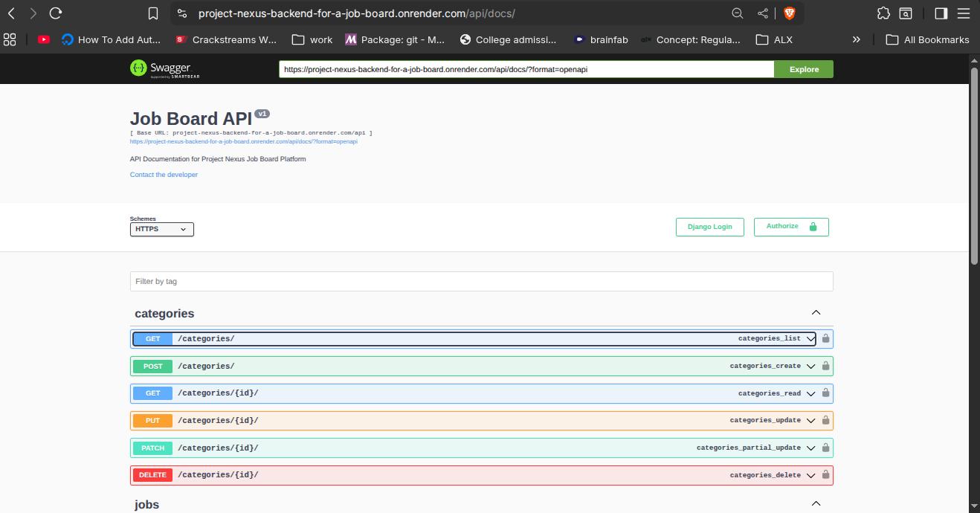Click the padlock icon on GET /categories/ row
980x513 pixels.
(825, 338)
